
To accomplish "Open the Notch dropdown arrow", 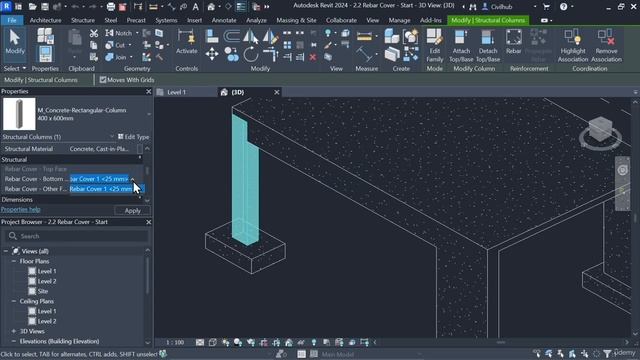I will (x=137, y=33).
